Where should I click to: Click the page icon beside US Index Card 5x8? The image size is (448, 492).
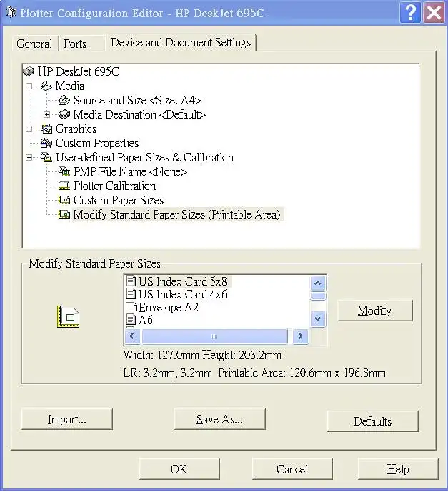tap(131, 281)
